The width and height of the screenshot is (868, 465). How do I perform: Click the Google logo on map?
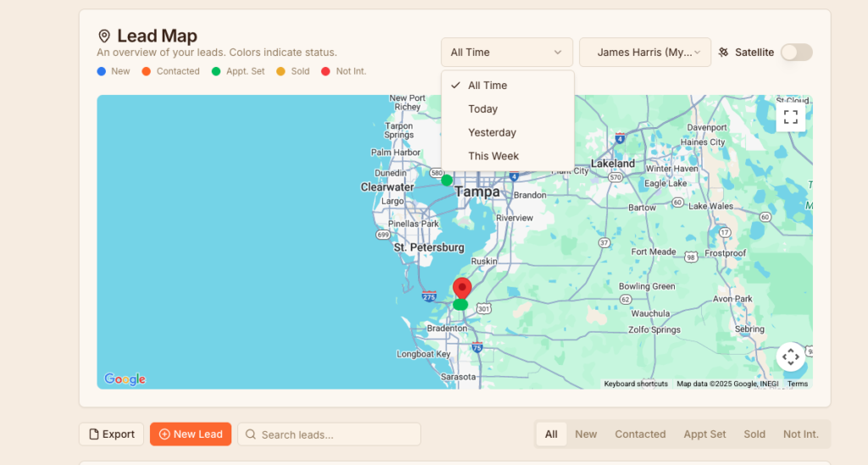[x=125, y=379]
